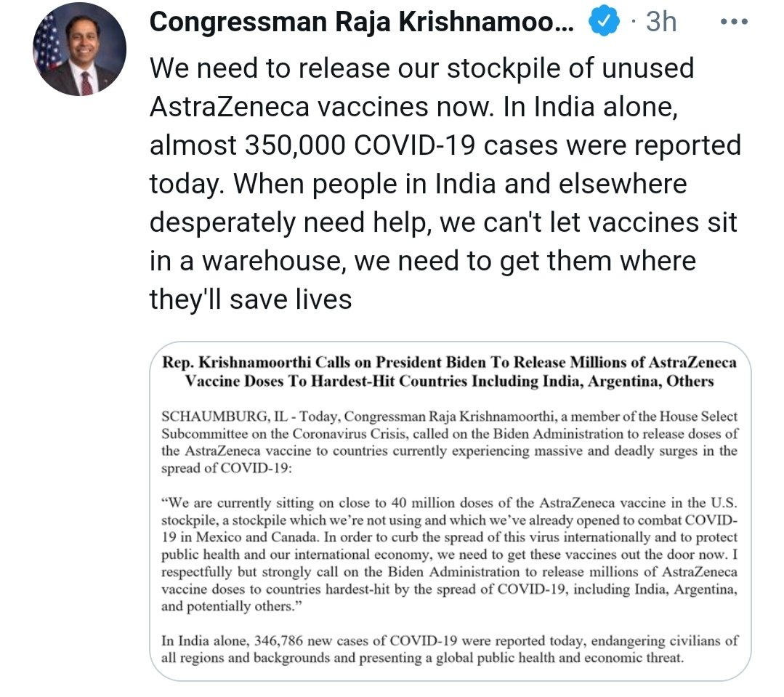
Task: Click the tweet line starting "We need to release"
Action: 421,68
